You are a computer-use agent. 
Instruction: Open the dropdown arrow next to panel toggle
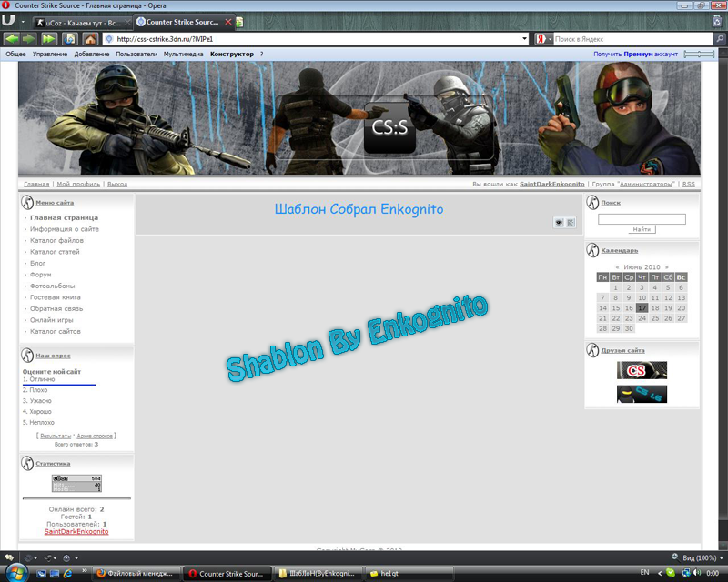23,21
